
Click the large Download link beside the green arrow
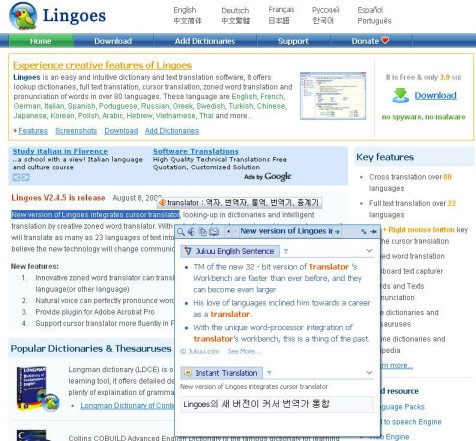coord(436,95)
